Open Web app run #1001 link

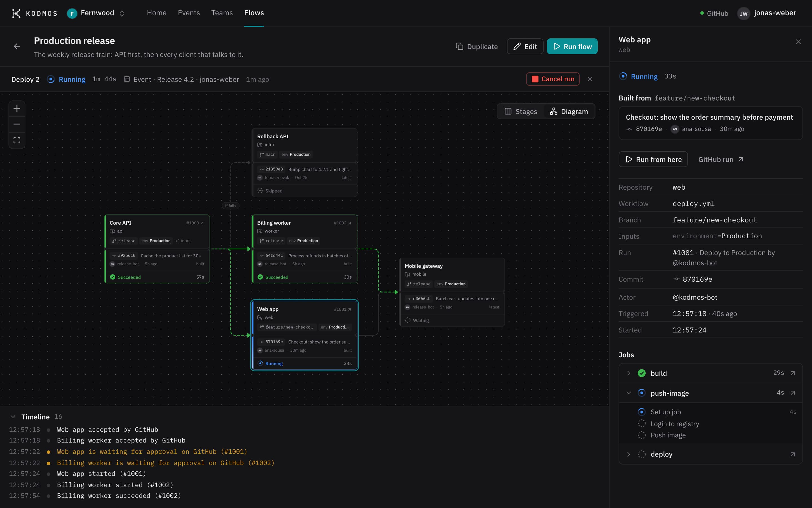coord(343,309)
